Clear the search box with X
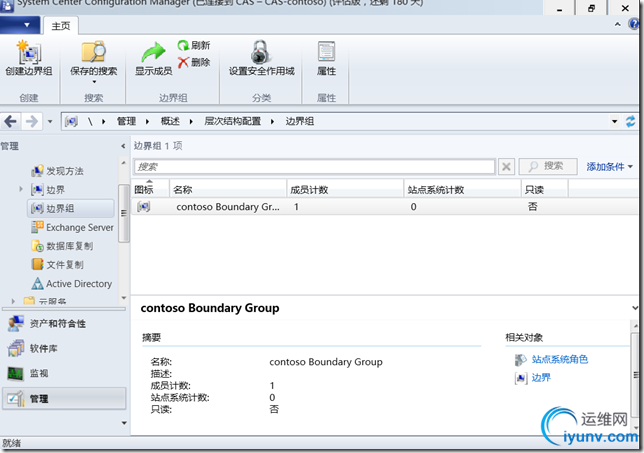This screenshot has height=453, width=644. click(x=506, y=167)
